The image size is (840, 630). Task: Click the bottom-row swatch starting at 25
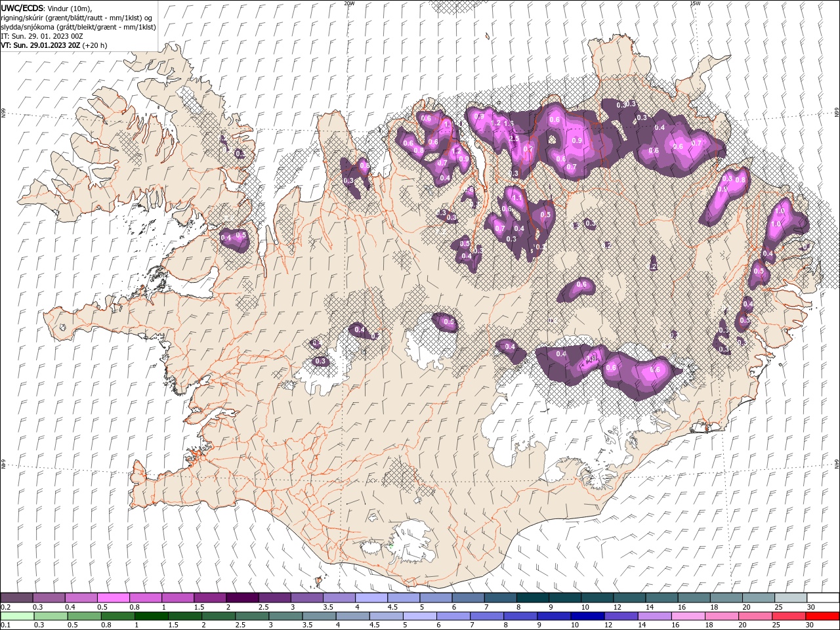pyautogui.click(x=788, y=616)
